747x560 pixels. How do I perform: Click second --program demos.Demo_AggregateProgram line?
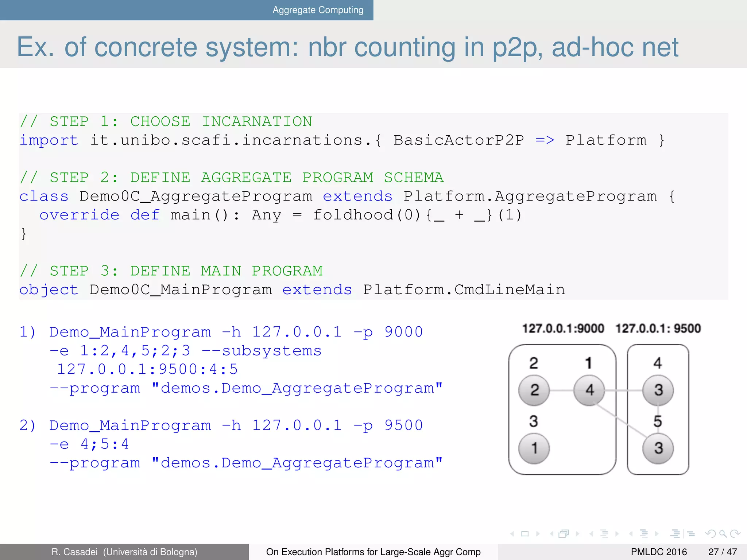tap(246, 463)
